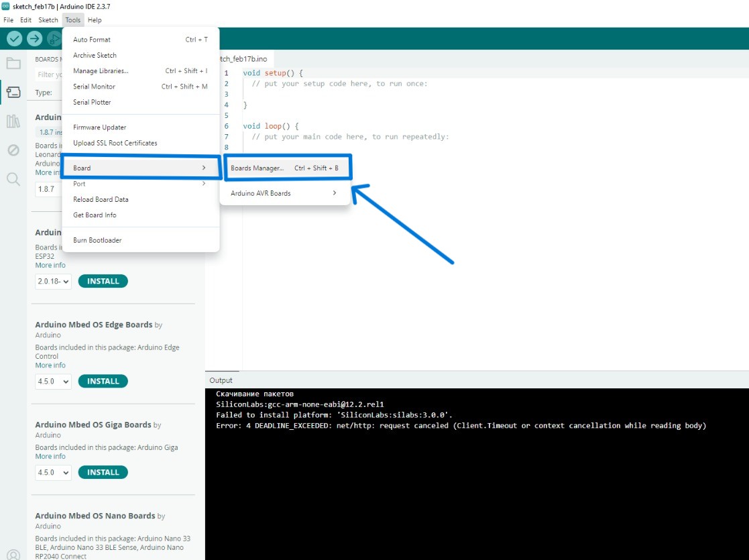This screenshot has width=749, height=560.
Task: Open the Help menu
Action: [x=95, y=20]
